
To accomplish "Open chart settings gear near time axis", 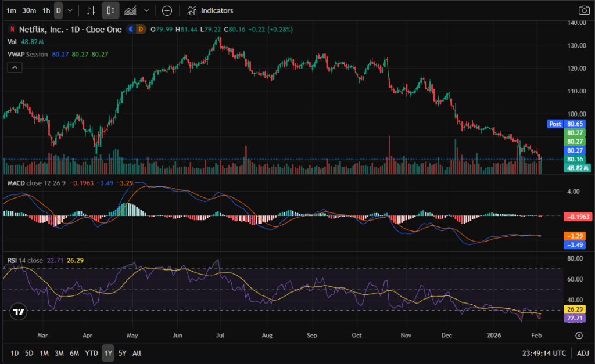I will pyautogui.click(x=579, y=336).
